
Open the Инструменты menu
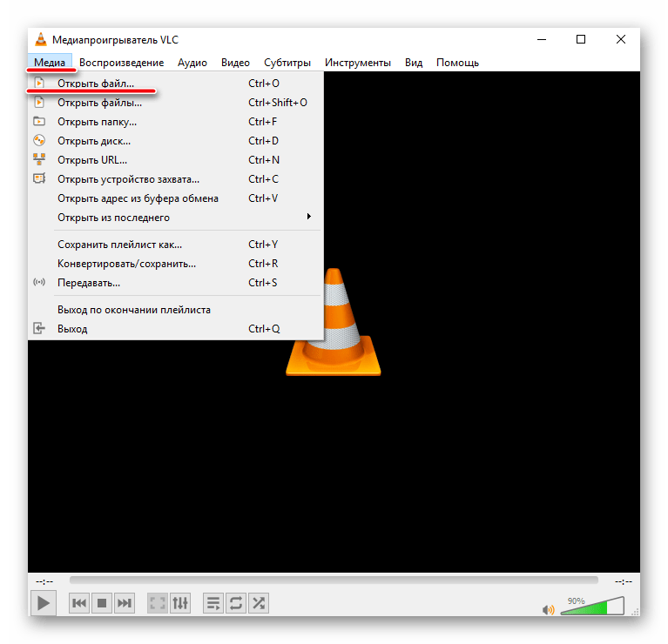(x=357, y=63)
